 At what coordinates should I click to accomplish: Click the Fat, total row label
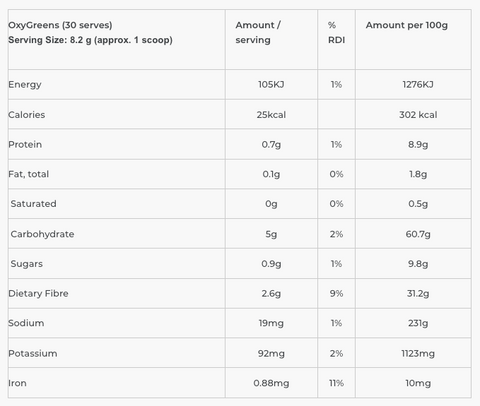(x=29, y=174)
